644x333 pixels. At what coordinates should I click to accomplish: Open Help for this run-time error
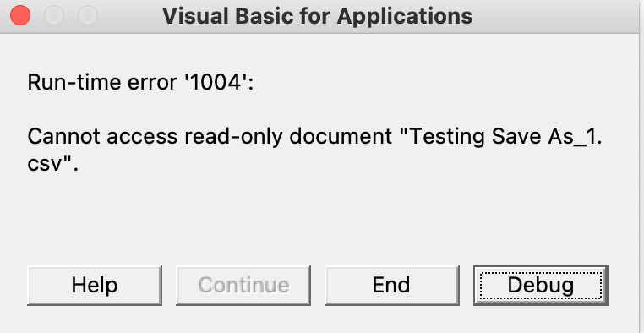click(95, 286)
